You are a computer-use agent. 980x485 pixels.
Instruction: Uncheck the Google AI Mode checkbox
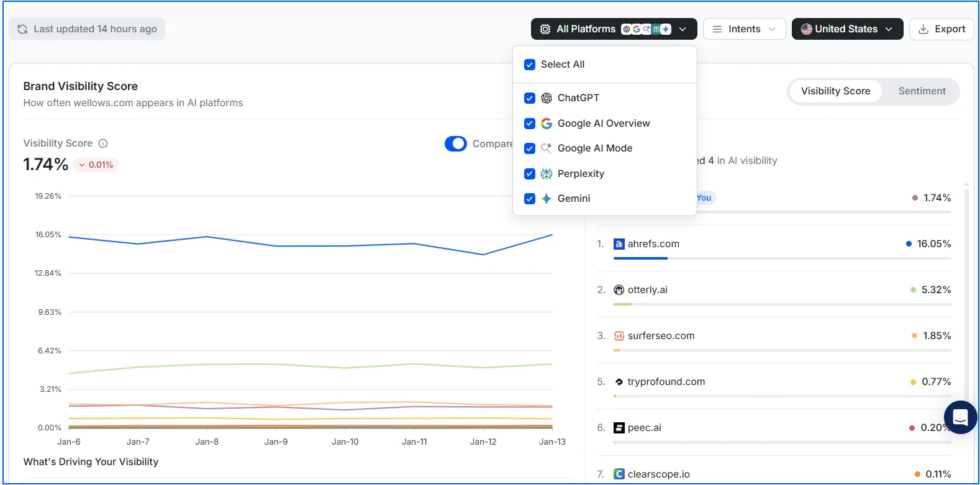(x=530, y=148)
